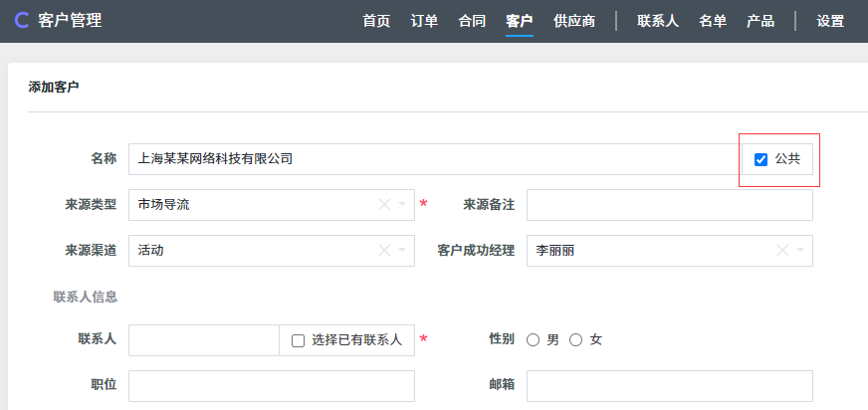Click the 来源备注 input field
868x410 pixels.
(x=669, y=205)
